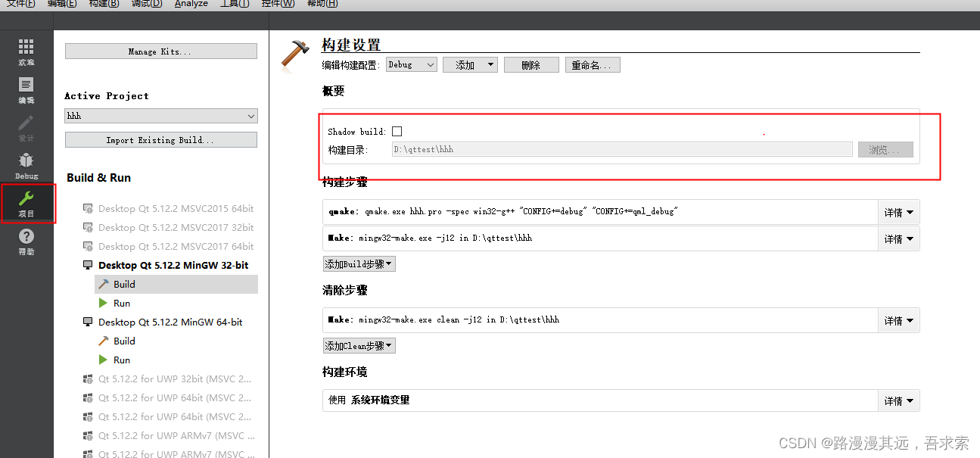
Task: Open the Help (帮助) menu in menu bar
Action: (x=322, y=4)
